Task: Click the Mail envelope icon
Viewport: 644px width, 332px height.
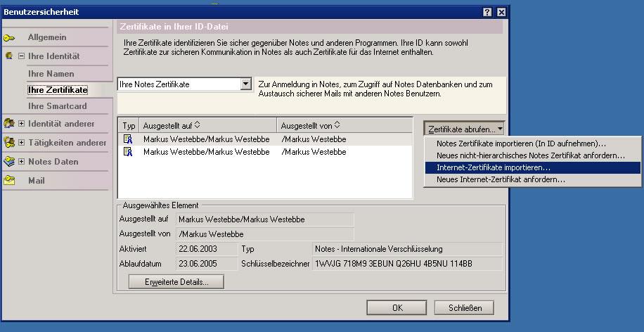Action: point(9,181)
